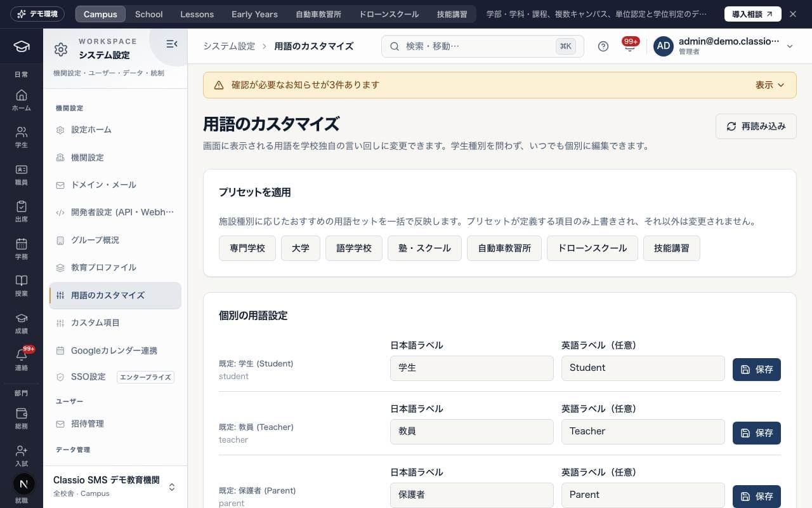Click the Classio graduation cap logo
The height and width of the screenshot is (508, 812).
(22, 46)
